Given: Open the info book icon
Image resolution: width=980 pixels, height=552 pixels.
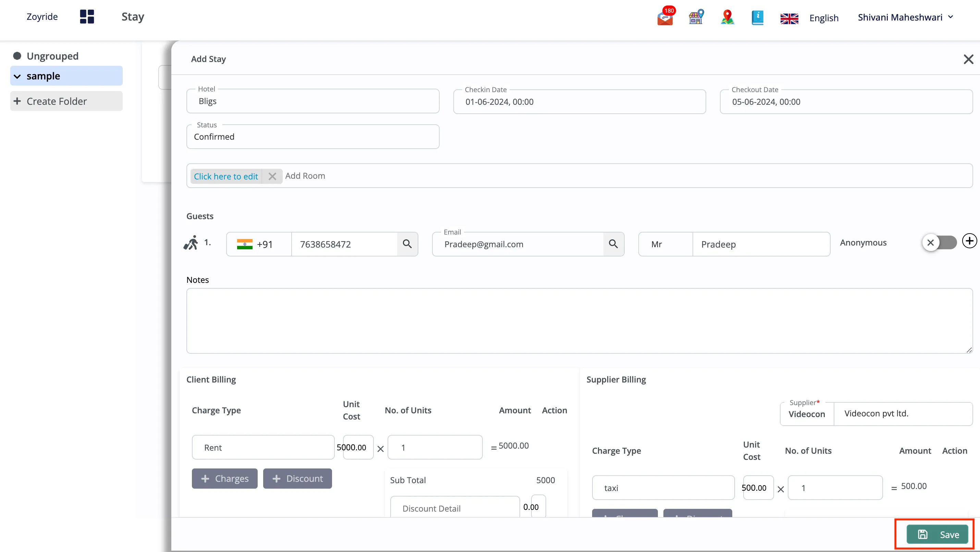Looking at the screenshot, I should coord(758,17).
